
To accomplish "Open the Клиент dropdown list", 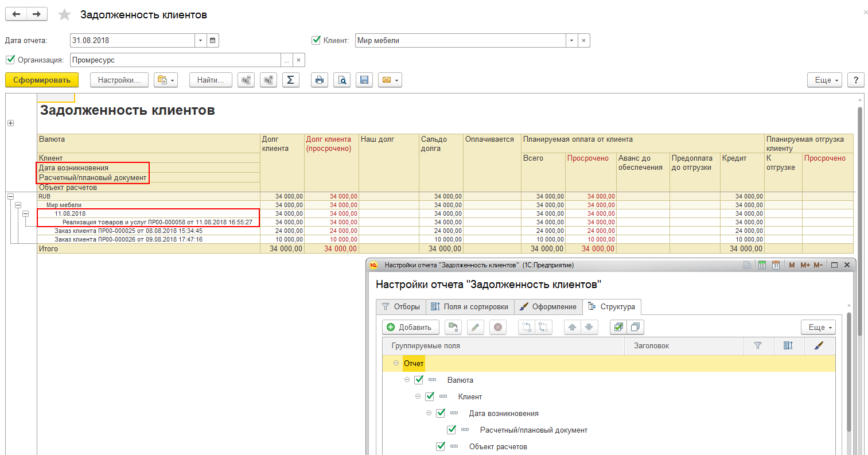I will [x=571, y=41].
